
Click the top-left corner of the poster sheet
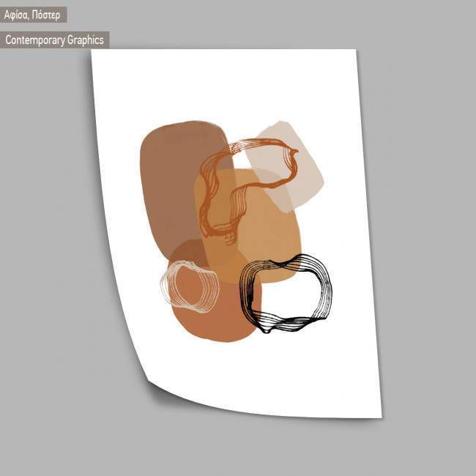[94, 53]
